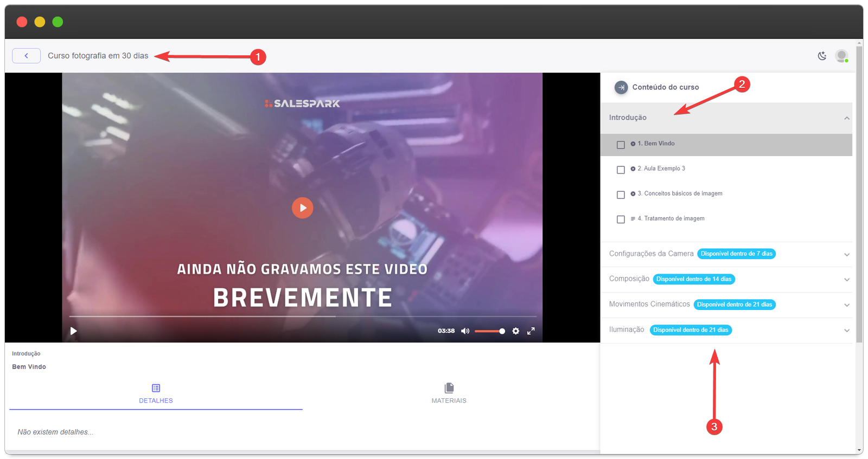The image size is (868, 459).
Task: Play video from bottom control bar
Action: click(x=74, y=331)
